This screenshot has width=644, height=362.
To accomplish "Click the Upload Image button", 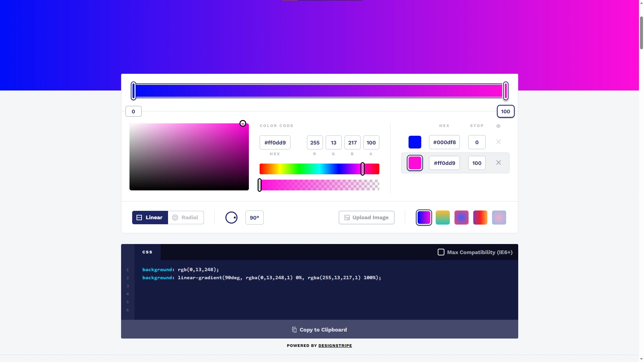I will 366,217.
